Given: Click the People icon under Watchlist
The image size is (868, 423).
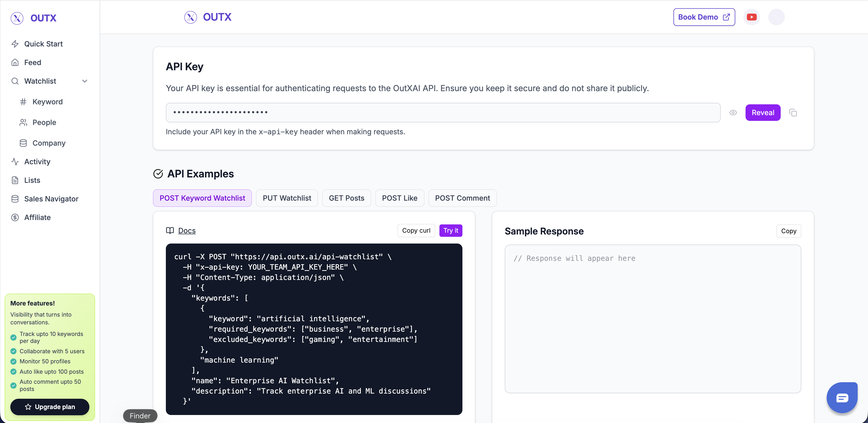Looking at the screenshot, I should pyautogui.click(x=23, y=122).
